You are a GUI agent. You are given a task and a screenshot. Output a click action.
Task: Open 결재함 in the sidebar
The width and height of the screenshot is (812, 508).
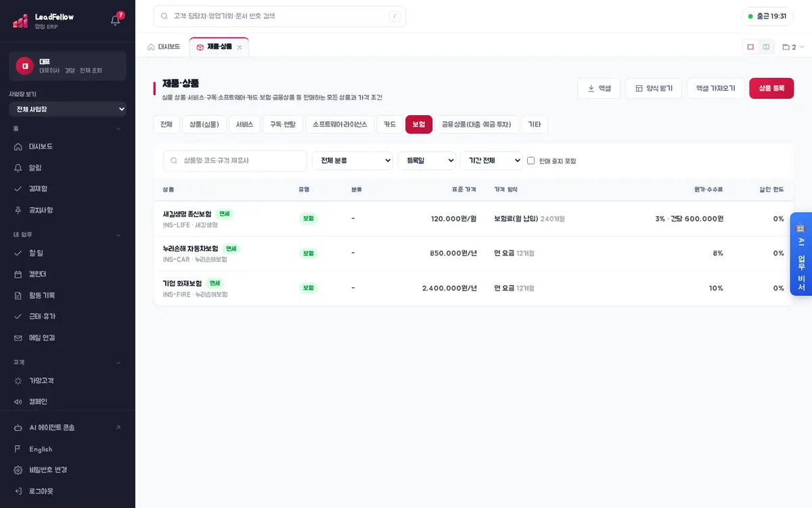pos(68,188)
